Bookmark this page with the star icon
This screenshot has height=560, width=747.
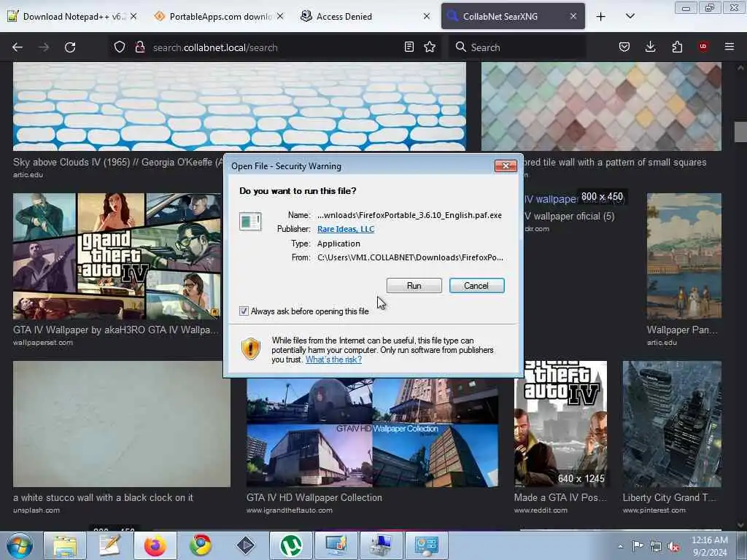tap(430, 47)
